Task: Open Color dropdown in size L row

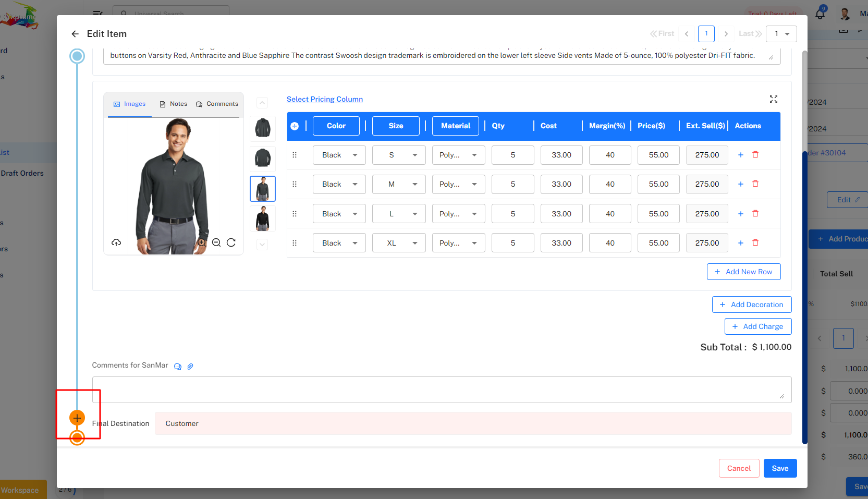Action: pos(339,214)
